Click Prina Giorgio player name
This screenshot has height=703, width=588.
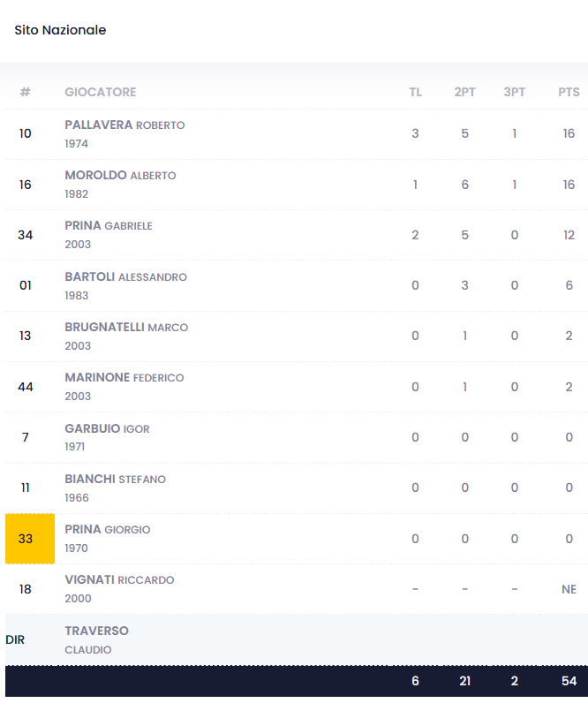pos(108,530)
